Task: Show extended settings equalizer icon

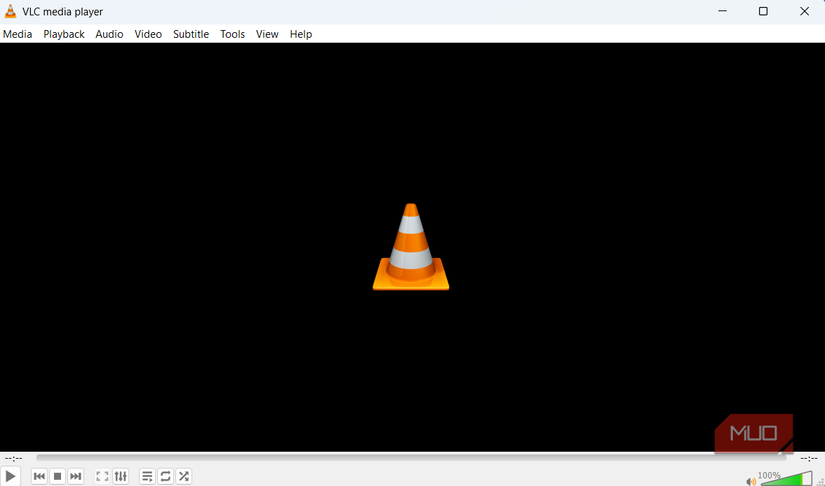Action: (x=121, y=477)
